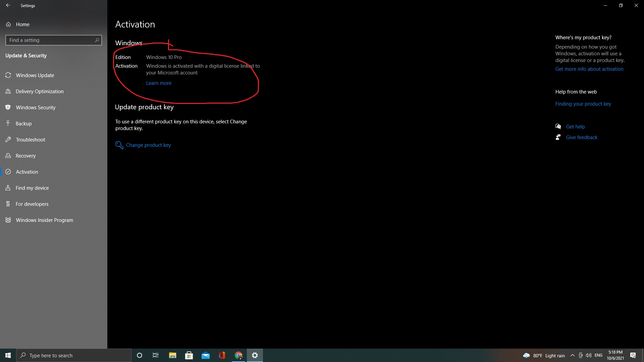The height and width of the screenshot is (362, 644).
Task: Open the Mail app from the taskbar
Action: click(x=205, y=355)
